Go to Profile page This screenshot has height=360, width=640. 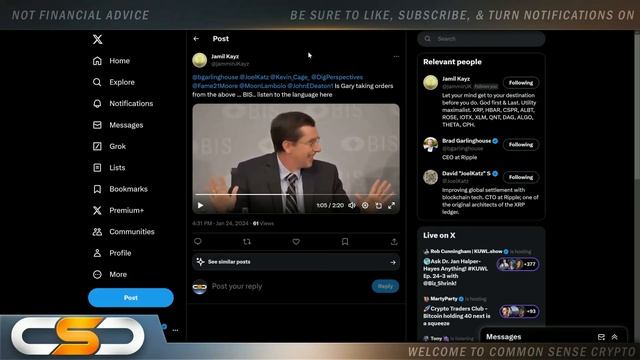click(112, 253)
